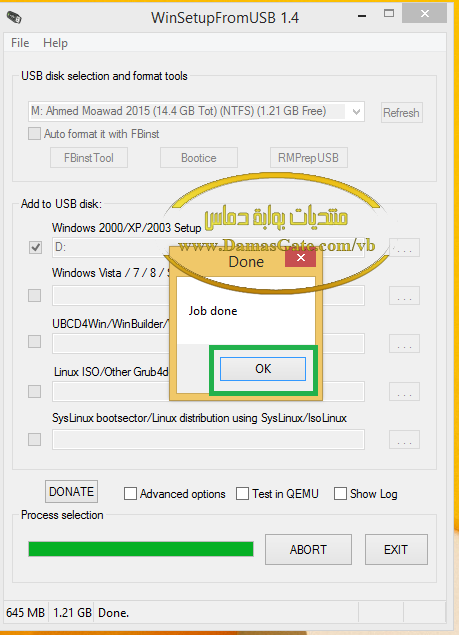Confirm Job done with OK button
459x635 pixels.
pyautogui.click(x=263, y=369)
